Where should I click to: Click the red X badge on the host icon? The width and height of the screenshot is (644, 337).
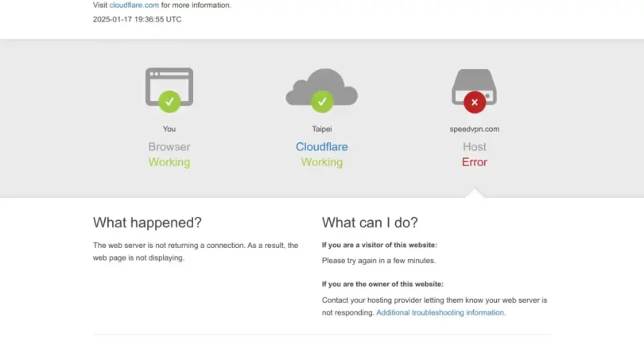point(475,103)
